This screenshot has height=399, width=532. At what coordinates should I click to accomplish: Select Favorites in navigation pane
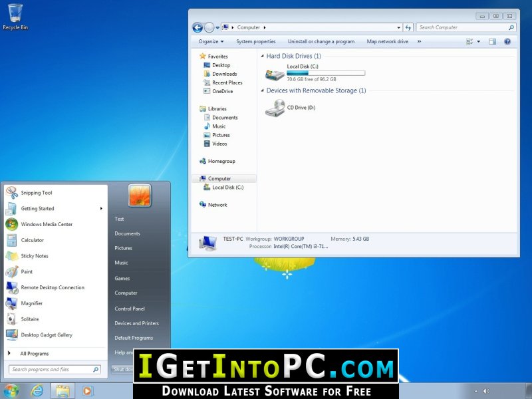[x=213, y=57]
